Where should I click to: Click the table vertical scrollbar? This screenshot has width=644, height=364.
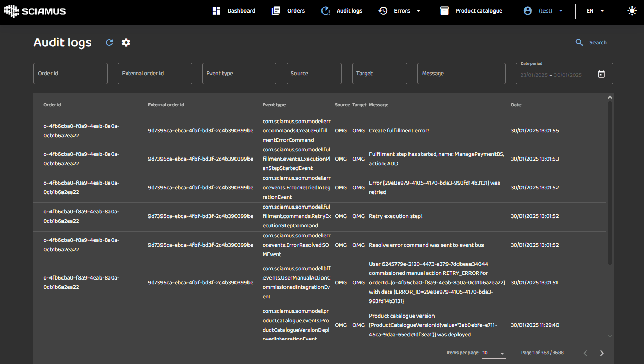coord(610,183)
